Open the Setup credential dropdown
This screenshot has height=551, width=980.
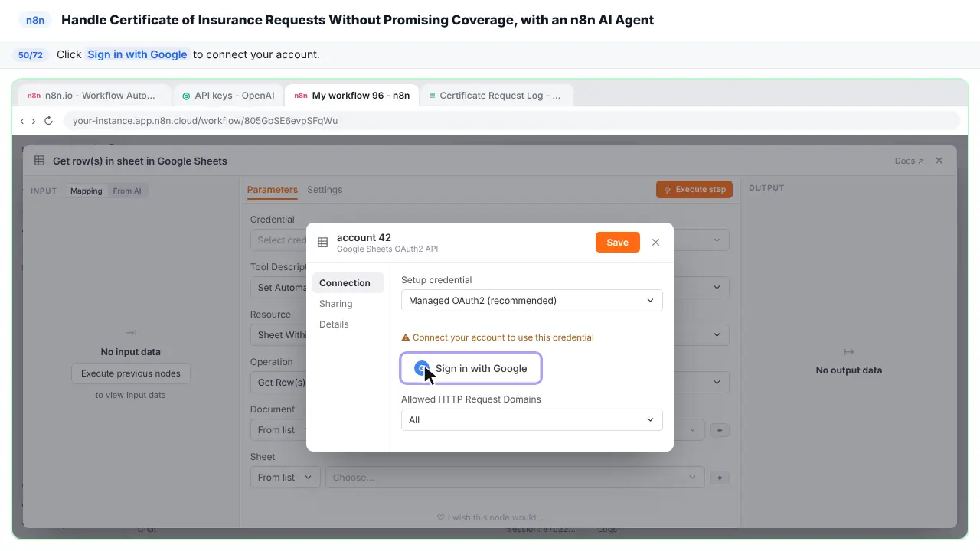[531, 300]
